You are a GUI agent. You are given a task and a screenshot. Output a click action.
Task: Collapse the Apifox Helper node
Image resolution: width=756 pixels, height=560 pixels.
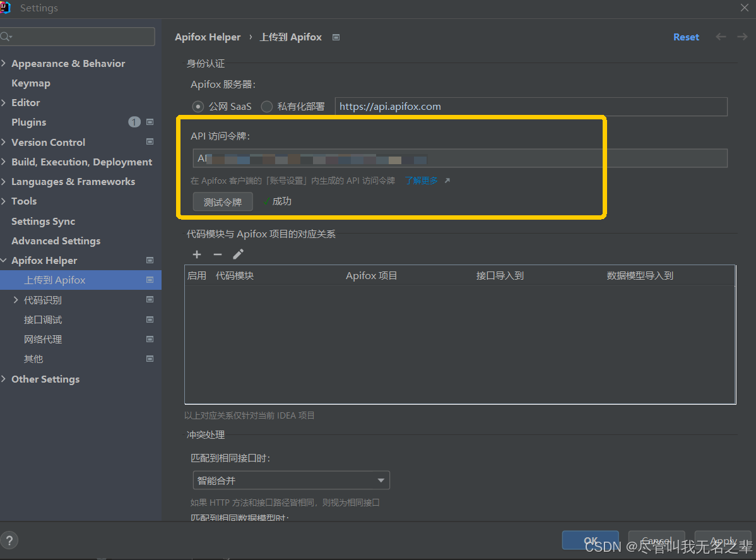point(4,260)
